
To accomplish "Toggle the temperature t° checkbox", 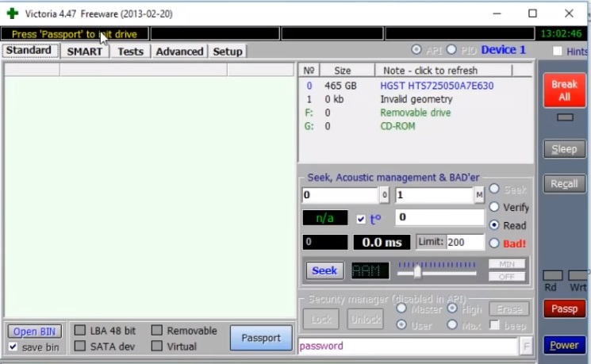I will coord(362,218).
